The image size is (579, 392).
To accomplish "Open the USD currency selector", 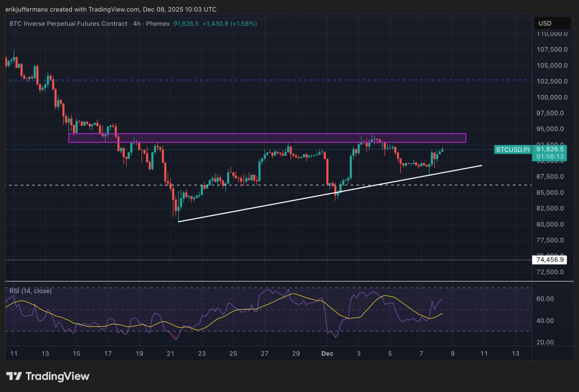I will 552,23.
